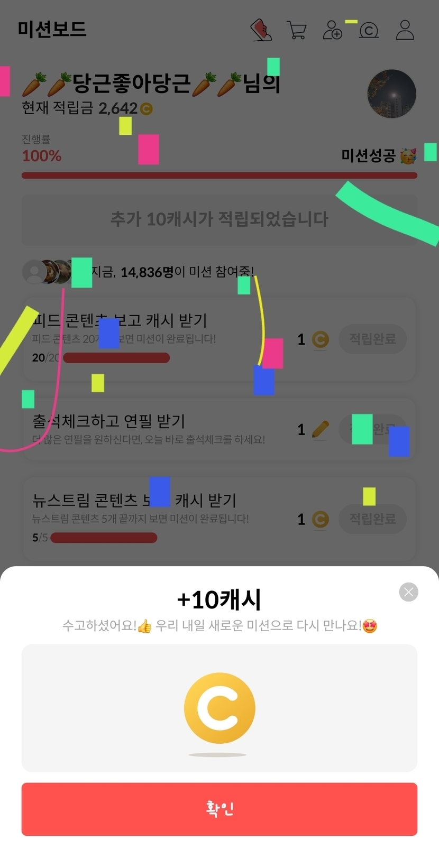Tap the pencil reward icon
439x868 pixels.
320,429
